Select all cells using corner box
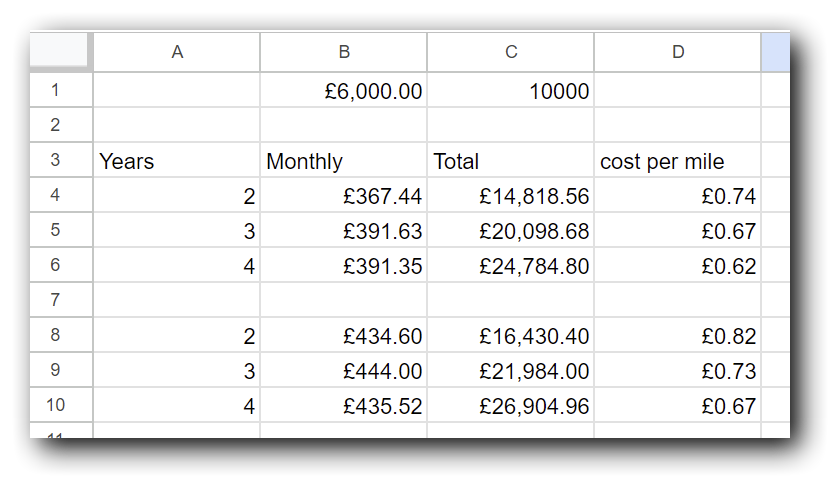This screenshot has height=478, width=830. [x=60, y=51]
